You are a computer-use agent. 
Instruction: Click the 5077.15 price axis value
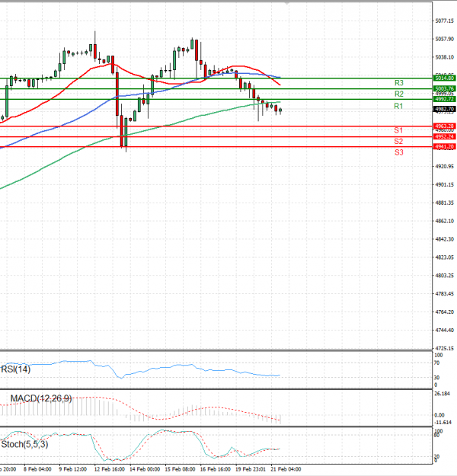coord(445,21)
